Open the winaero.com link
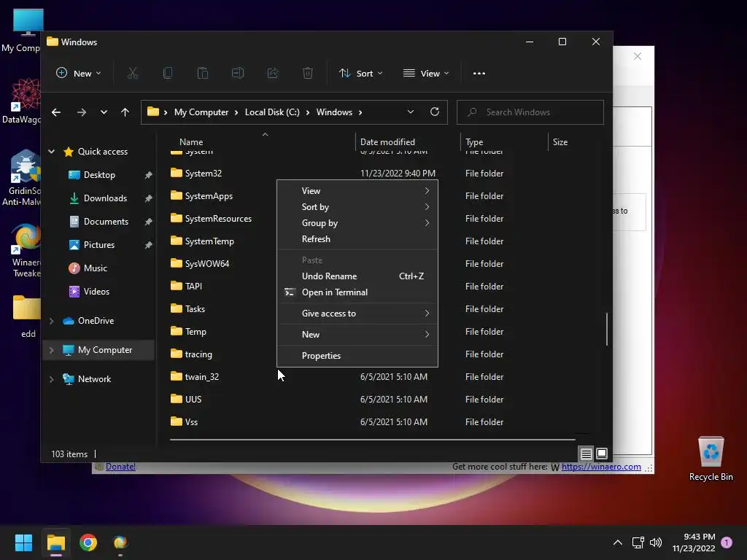This screenshot has height=560, width=747. click(x=601, y=467)
